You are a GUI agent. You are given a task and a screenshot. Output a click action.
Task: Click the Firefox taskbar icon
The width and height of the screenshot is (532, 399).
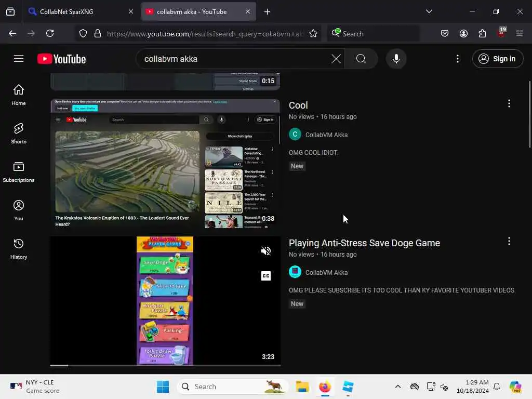(x=325, y=387)
